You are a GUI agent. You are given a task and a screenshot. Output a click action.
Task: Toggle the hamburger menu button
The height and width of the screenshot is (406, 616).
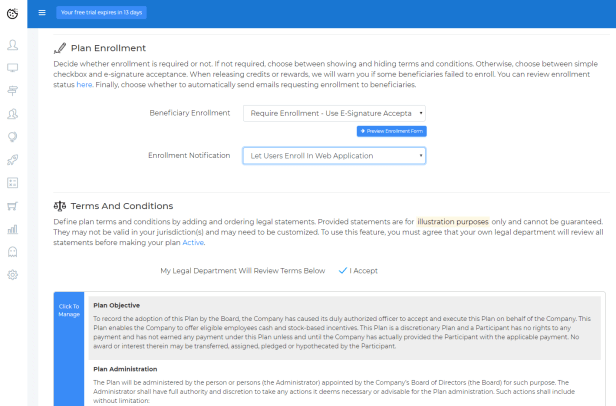(41, 13)
